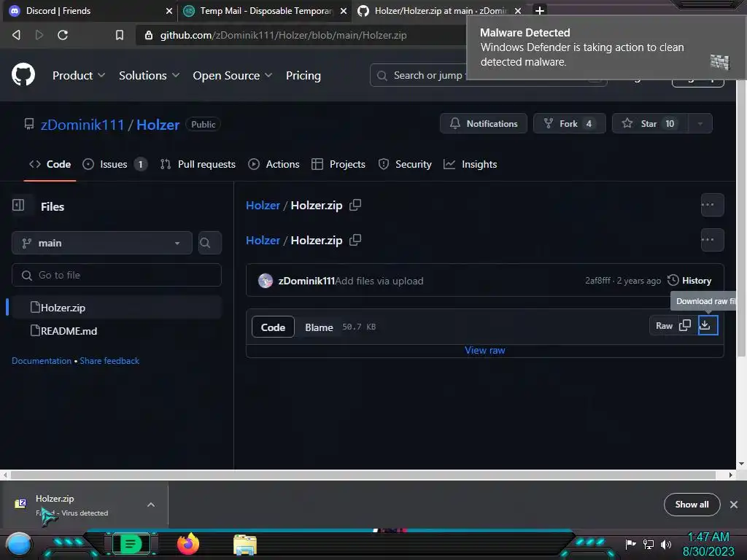
Task: Go back with the browser back arrow
Action: tap(17, 35)
